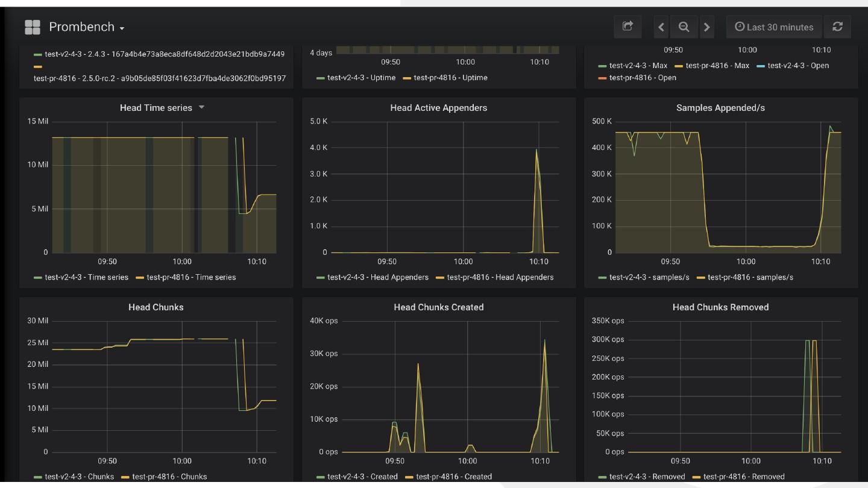Viewport: 868px width, 488px height.
Task: Shift time range backward with left arrow
Action: (661, 27)
